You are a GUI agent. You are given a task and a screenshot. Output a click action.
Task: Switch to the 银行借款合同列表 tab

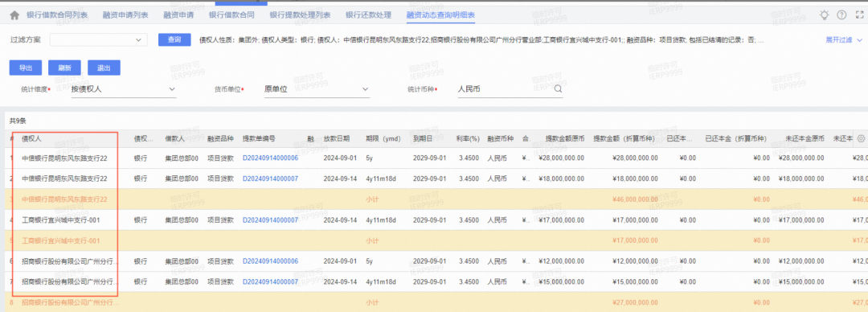57,15
